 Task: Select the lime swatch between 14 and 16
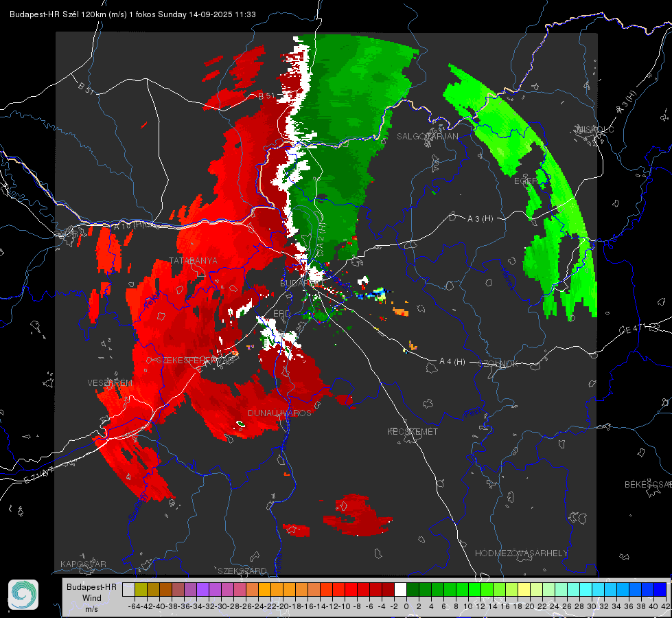(x=499, y=589)
